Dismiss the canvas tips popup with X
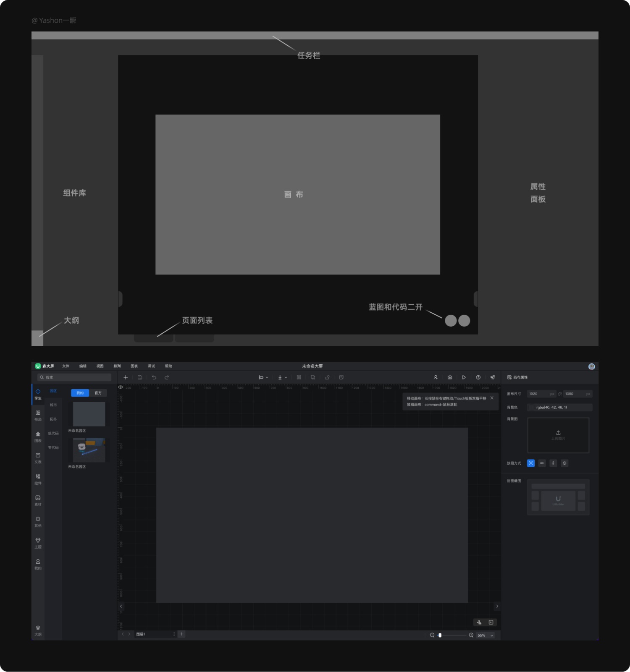 click(x=492, y=398)
